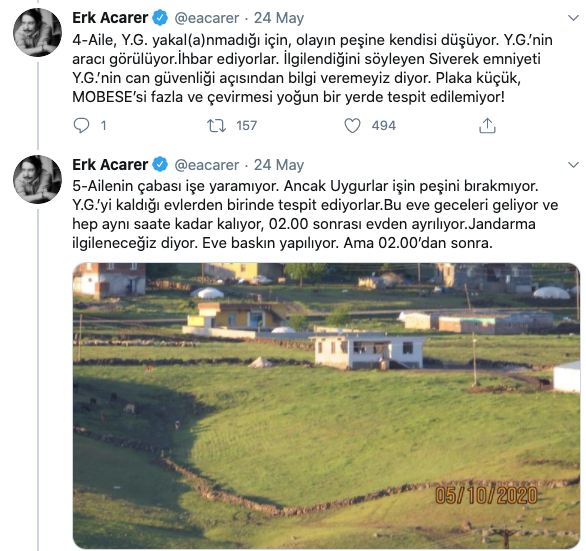This screenshot has height=551, width=586.
Task: Expand options chevron on the 4-Aile tweet
Action: [x=573, y=18]
